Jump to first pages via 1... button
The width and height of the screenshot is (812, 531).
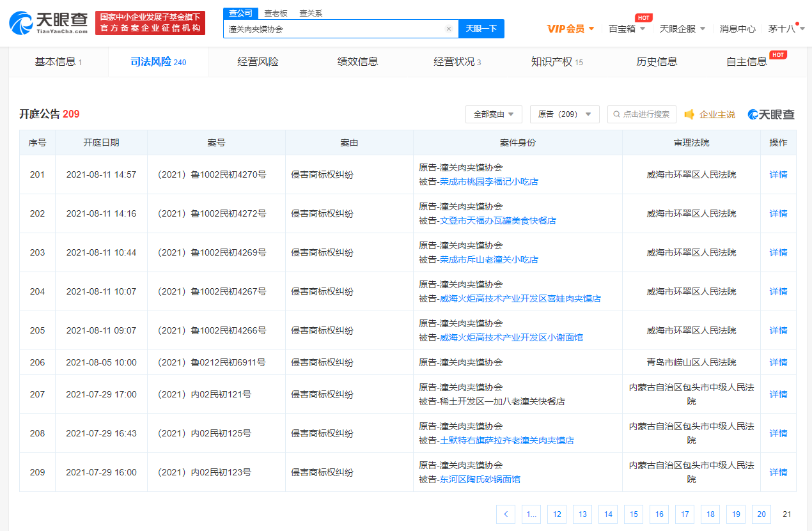(531, 514)
